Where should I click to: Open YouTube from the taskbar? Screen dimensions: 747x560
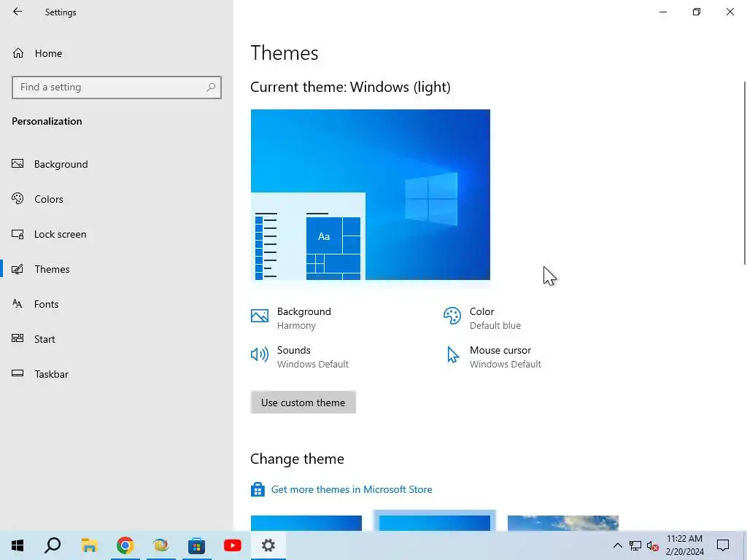pyautogui.click(x=233, y=545)
